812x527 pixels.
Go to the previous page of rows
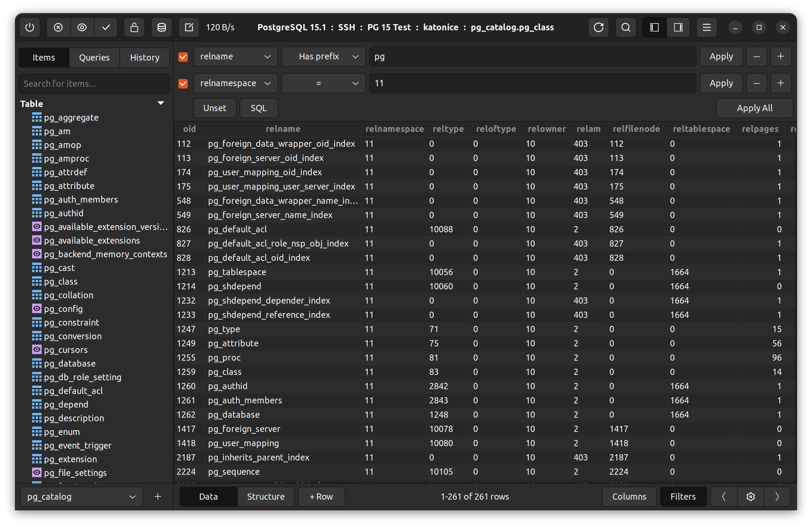click(724, 497)
